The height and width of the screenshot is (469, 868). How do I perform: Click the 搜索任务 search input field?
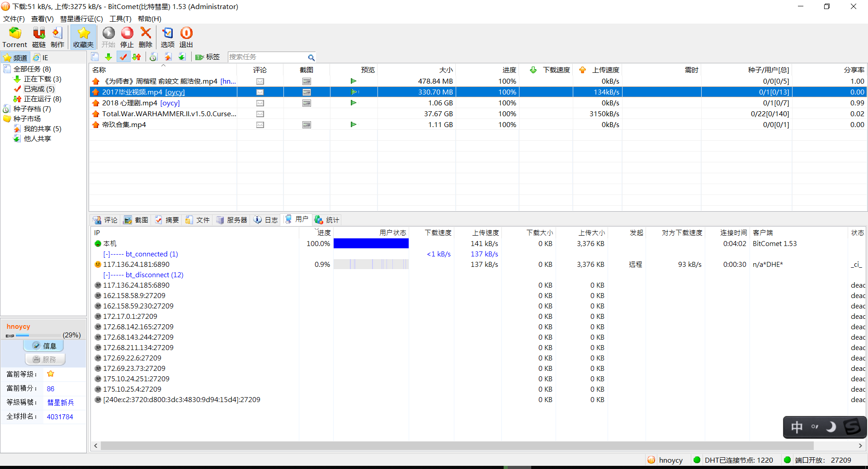pos(267,57)
